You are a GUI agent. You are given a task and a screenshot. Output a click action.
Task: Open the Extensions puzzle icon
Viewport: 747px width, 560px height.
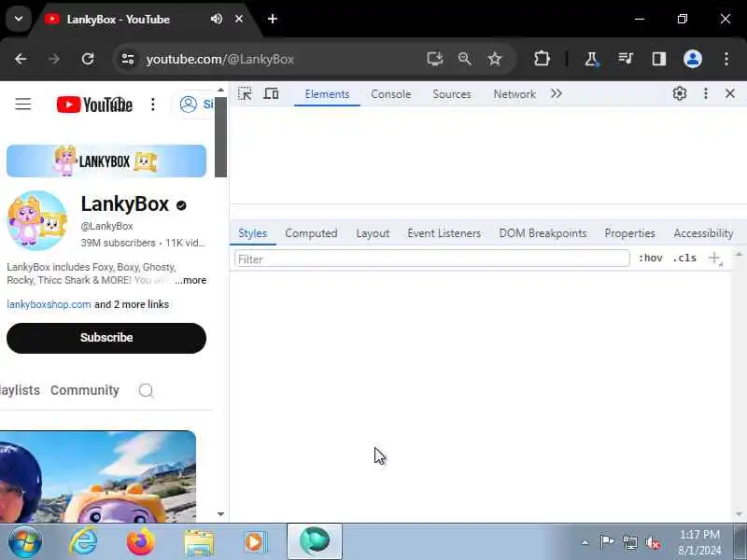[542, 59]
